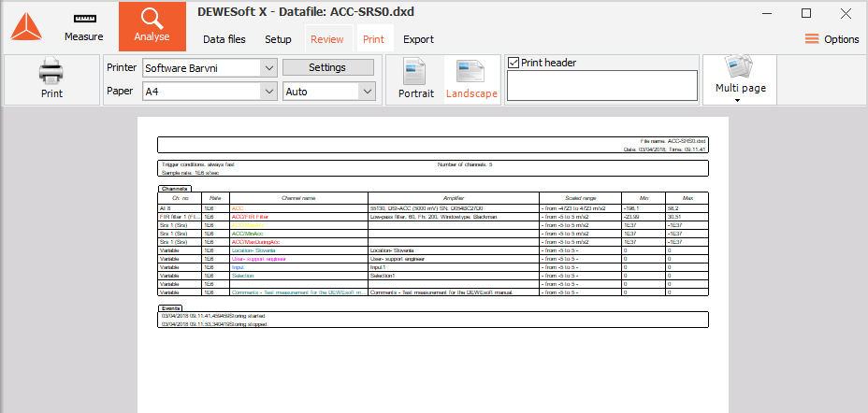Click the blue Input channel name

[x=238, y=267]
